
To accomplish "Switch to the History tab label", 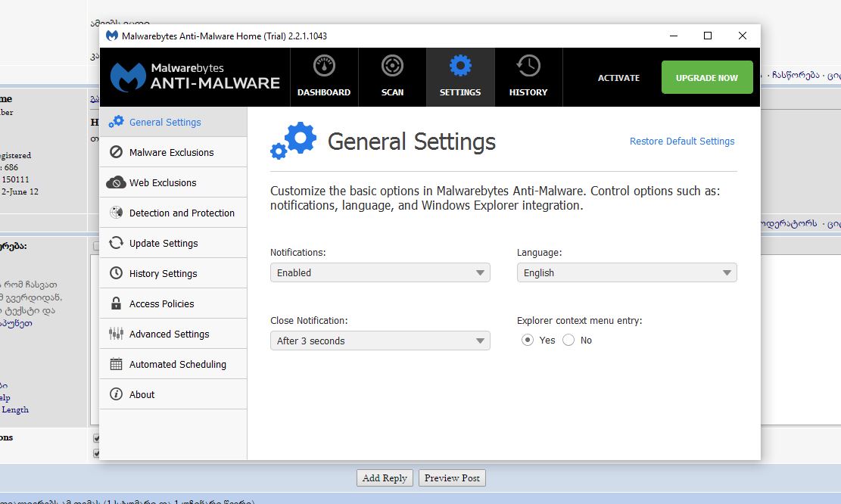I will (x=528, y=92).
